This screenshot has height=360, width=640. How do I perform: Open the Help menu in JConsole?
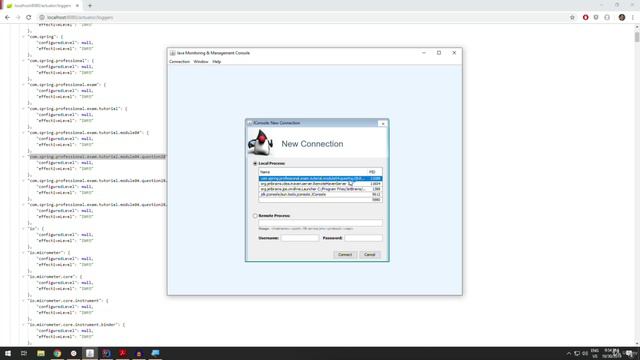point(216,62)
